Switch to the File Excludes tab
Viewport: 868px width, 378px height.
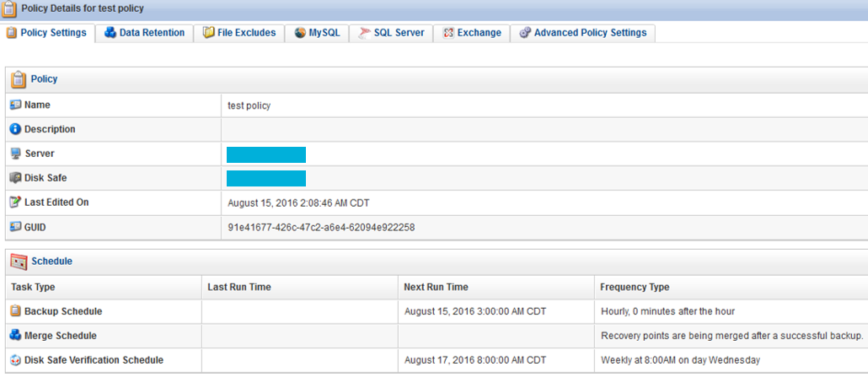click(x=239, y=33)
